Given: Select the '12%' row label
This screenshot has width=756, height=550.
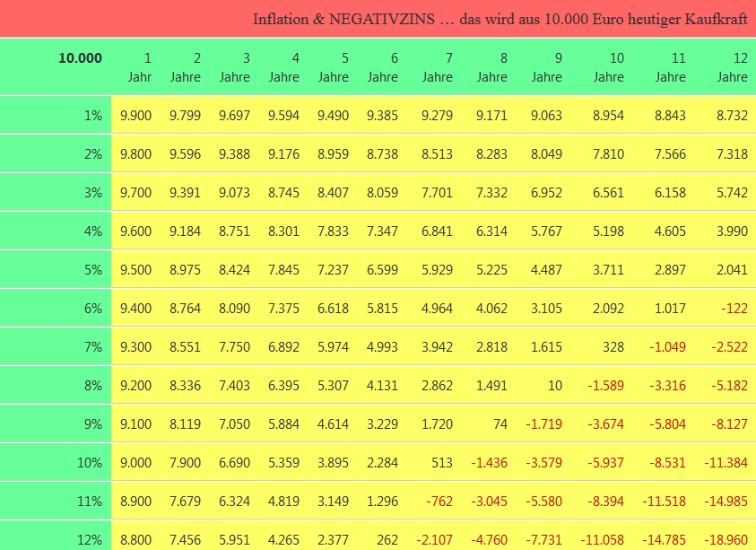Looking at the screenshot, I should click(x=90, y=540).
